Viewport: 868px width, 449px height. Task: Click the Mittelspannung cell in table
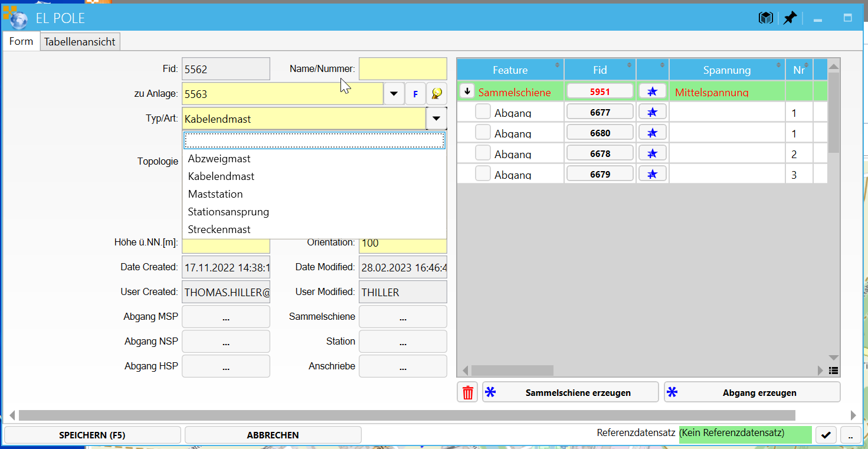[727, 92]
